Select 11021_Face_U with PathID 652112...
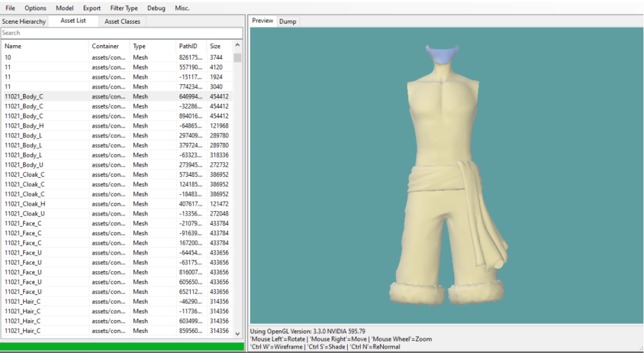This screenshot has width=644, height=353. [117, 292]
